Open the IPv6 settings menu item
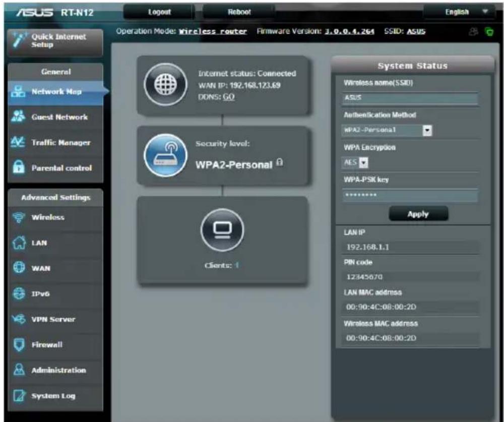The image size is (504, 422). pyautogui.click(x=55, y=293)
